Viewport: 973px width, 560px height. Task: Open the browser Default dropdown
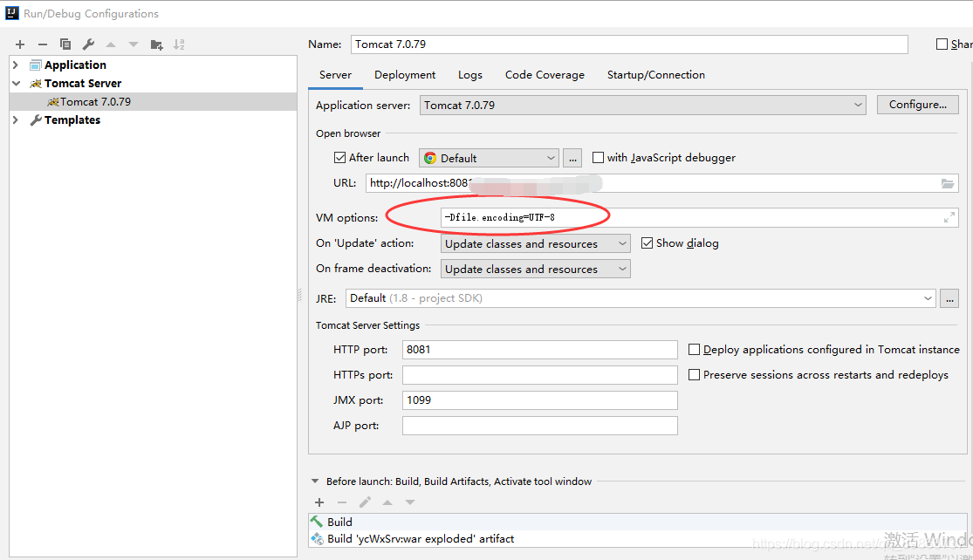tap(489, 158)
